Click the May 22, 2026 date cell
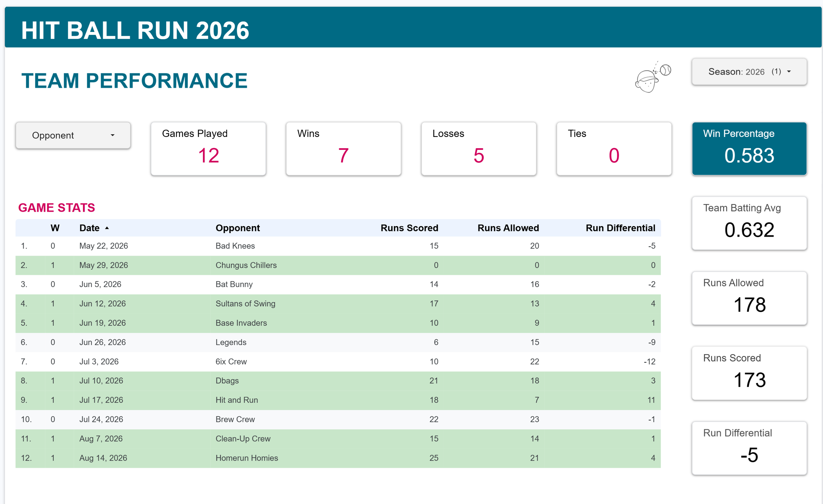 [x=104, y=246]
